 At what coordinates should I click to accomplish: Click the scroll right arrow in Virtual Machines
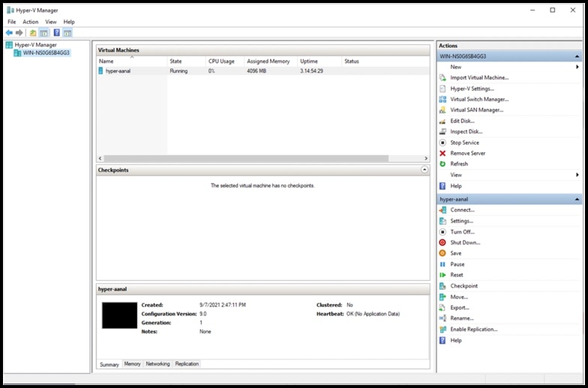click(x=426, y=159)
